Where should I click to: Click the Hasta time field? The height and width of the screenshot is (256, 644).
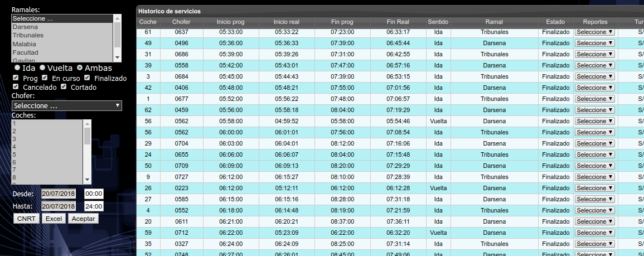(x=93, y=206)
